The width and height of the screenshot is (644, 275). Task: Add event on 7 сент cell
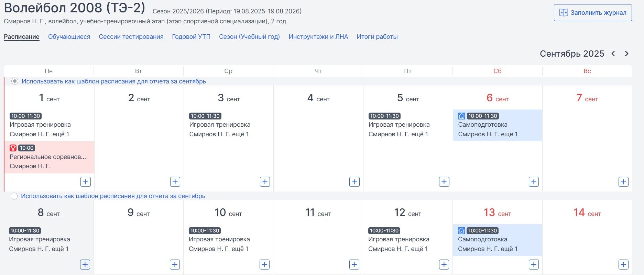pyautogui.click(x=623, y=182)
